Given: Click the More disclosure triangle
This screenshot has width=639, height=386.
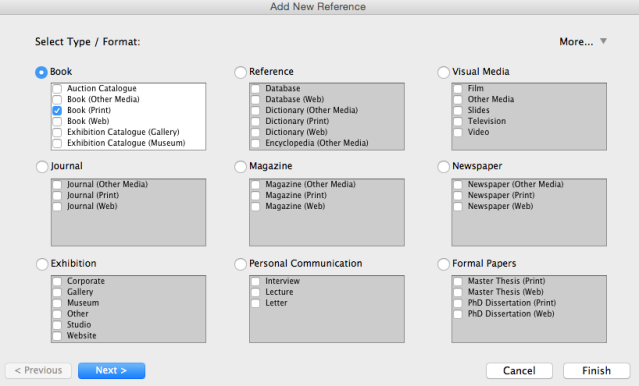Looking at the screenshot, I should pyautogui.click(x=604, y=41).
